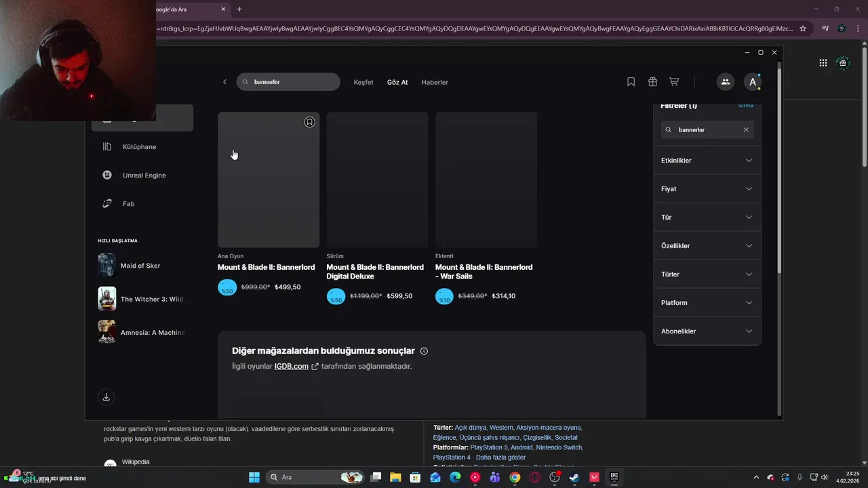Image resolution: width=868 pixels, height=488 pixels.
Task: Open the gift icon in the header
Action: 652,82
